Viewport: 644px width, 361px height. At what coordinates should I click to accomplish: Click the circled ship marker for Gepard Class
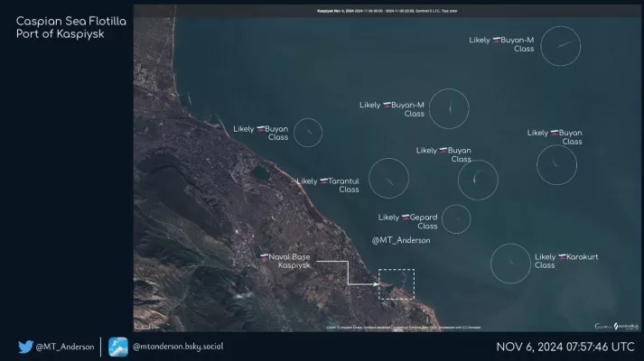456,218
